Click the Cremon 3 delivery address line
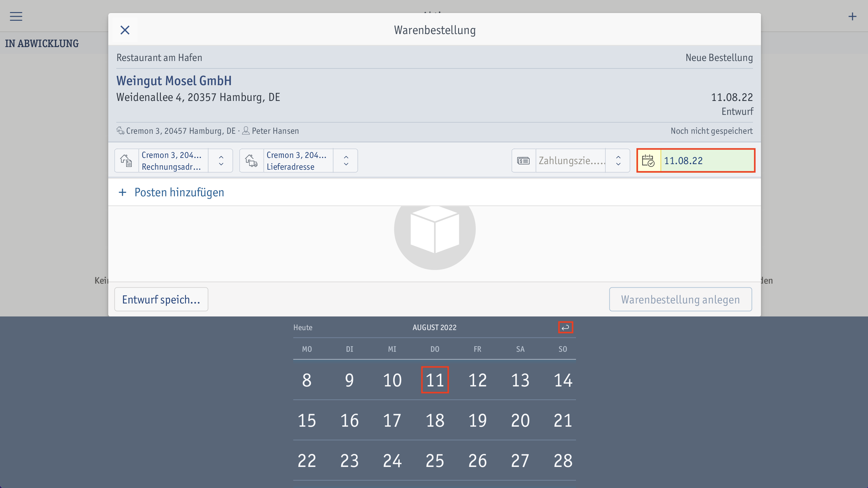The width and height of the screenshot is (868, 488). click(181, 131)
